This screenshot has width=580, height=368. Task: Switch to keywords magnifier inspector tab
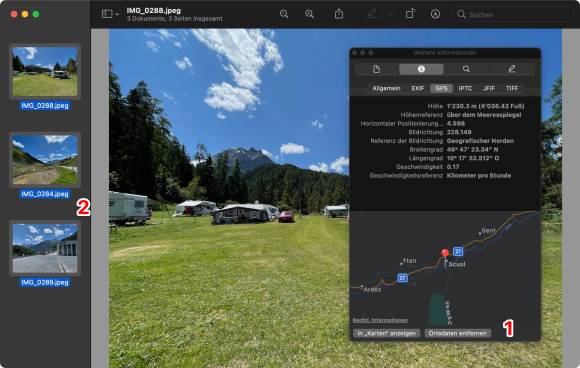pos(466,69)
